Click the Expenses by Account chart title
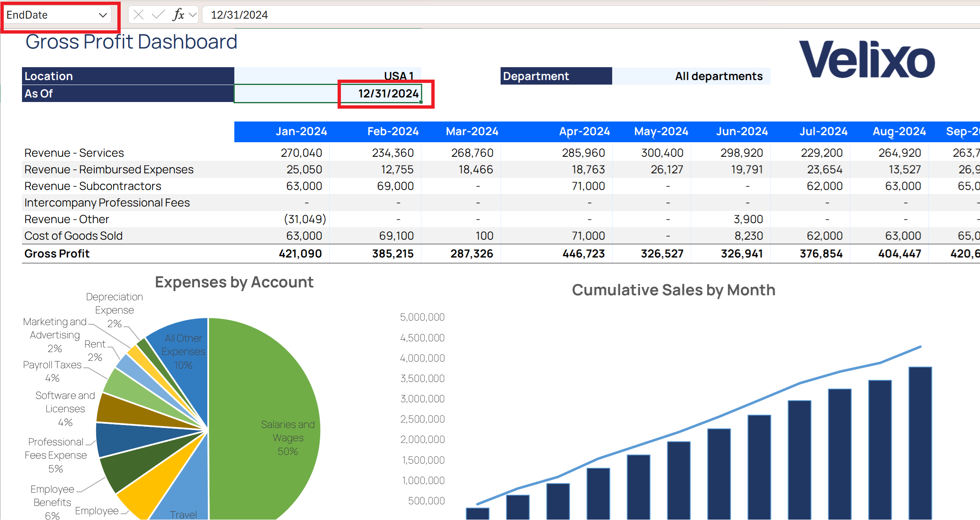Screen dimensions: 980x520 (234, 282)
